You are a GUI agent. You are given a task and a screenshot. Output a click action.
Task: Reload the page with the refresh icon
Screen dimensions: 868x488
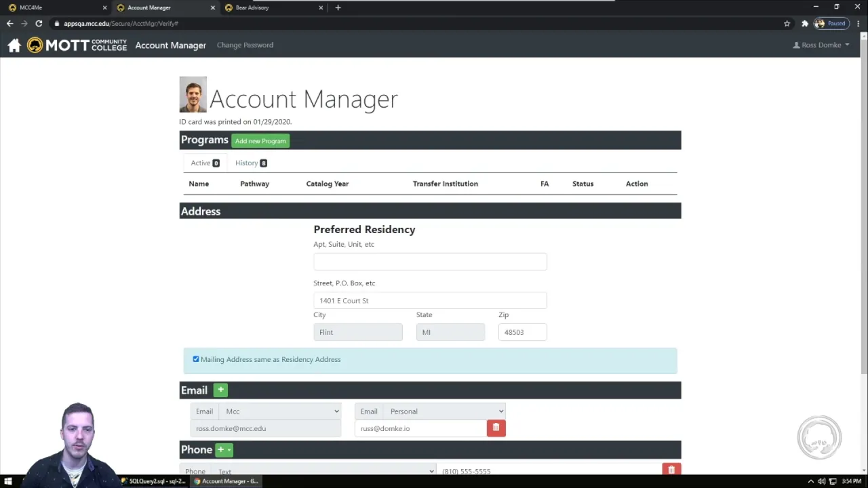tap(39, 24)
